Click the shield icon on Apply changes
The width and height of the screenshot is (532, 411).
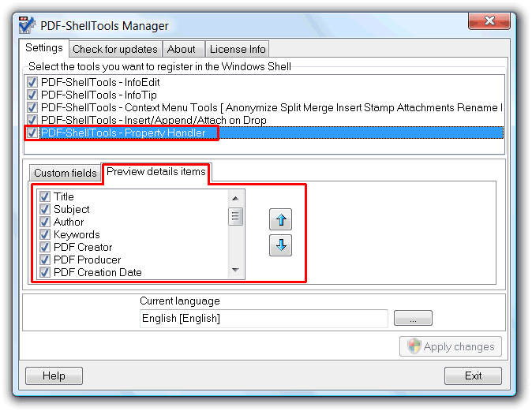point(414,346)
